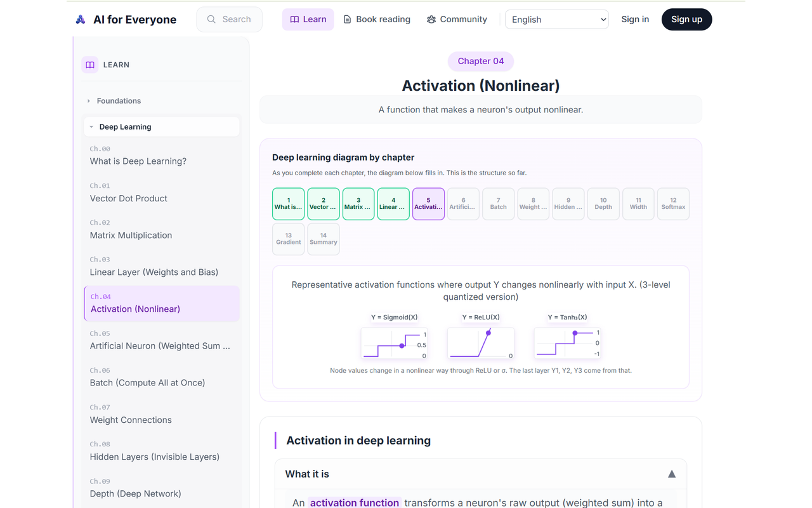Click the Sign up button
Image resolution: width=812 pixels, height=508 pixels.
coord(686,20)
